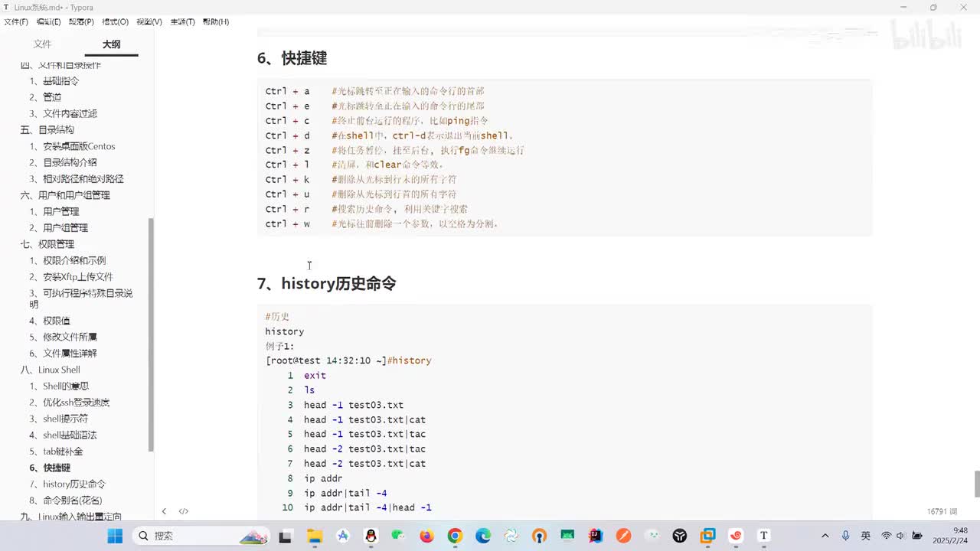Open the Windows Start menu
This screenshot has height=551, width=980.
[115, 536]
